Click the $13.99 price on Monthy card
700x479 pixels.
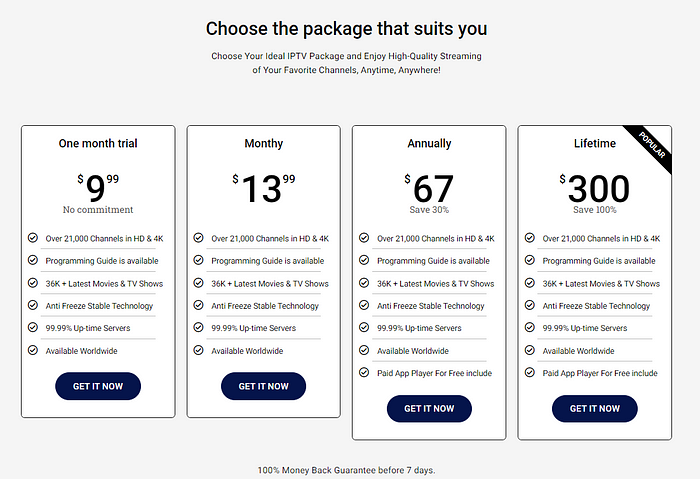click(x=263, y=188)
